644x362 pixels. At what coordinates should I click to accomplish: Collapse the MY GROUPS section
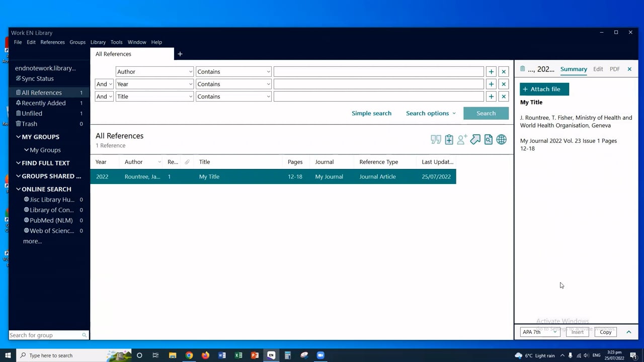click(18, 137)
